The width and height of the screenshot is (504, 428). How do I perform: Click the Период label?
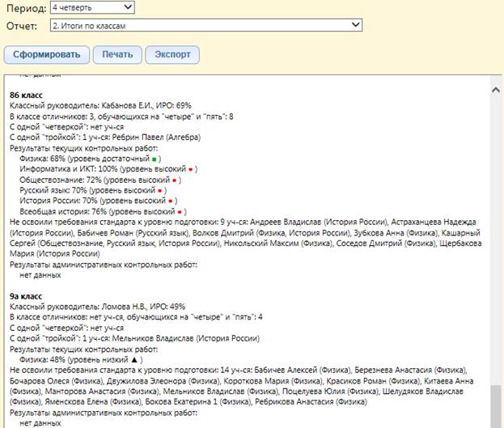[x=27, y=8]
